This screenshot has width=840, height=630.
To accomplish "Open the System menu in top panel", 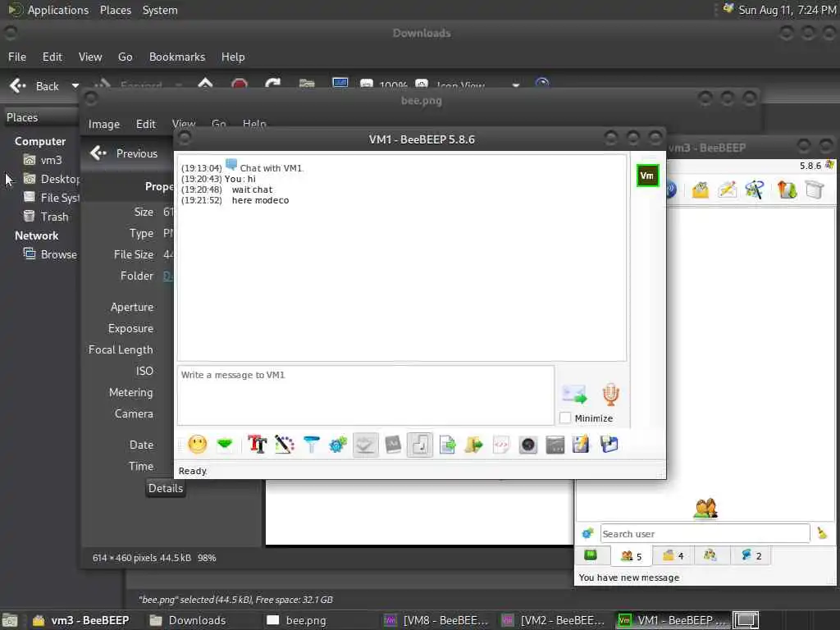I will pyautogui.click(x=160, y=10).
